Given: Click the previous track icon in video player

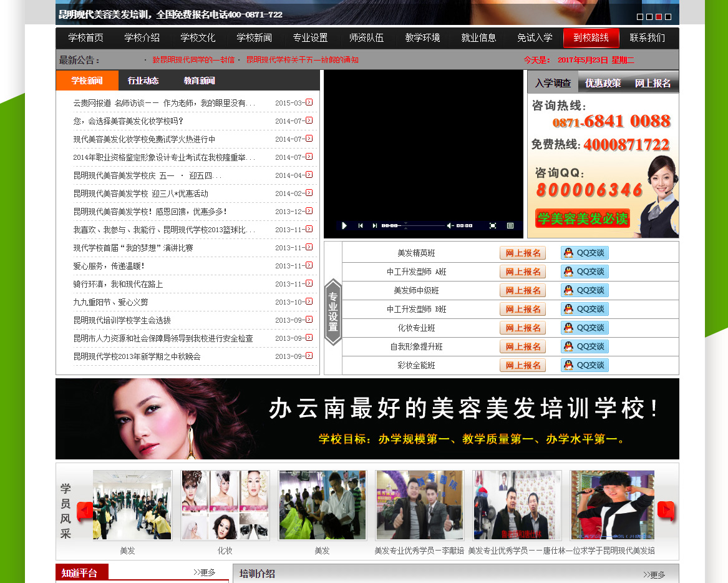Looking at the screenshot, I should 361,225.
